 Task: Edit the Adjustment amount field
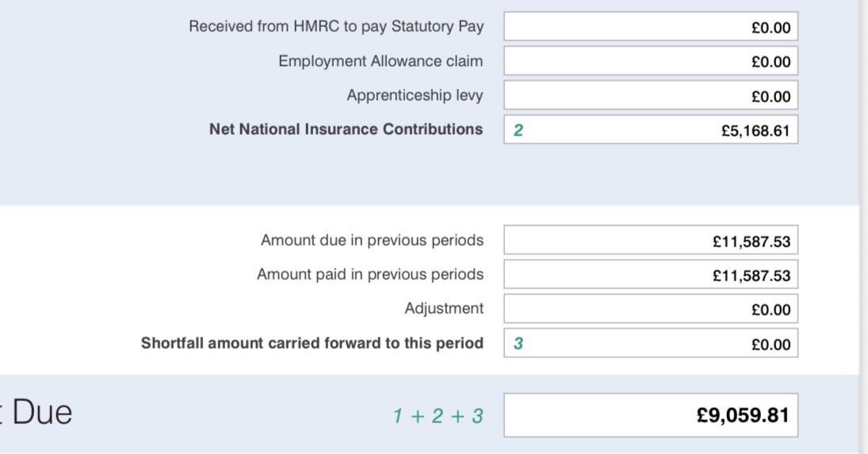(x=651, y=308)
